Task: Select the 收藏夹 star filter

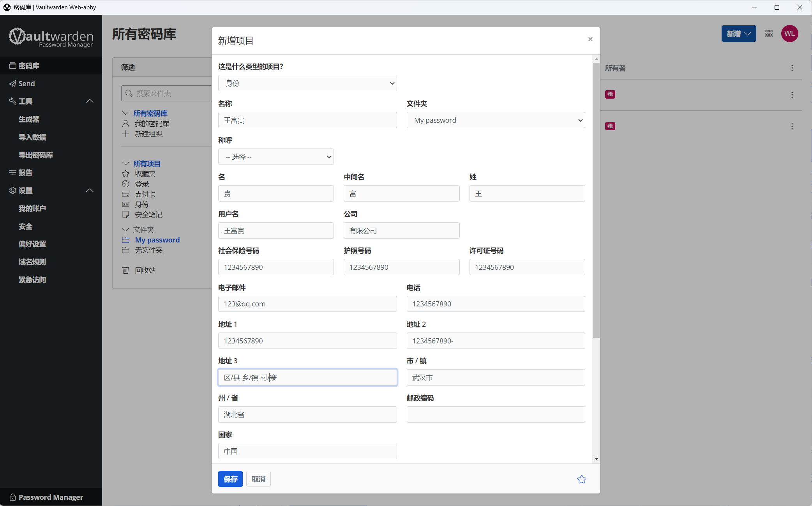Action: coord(125,173)
